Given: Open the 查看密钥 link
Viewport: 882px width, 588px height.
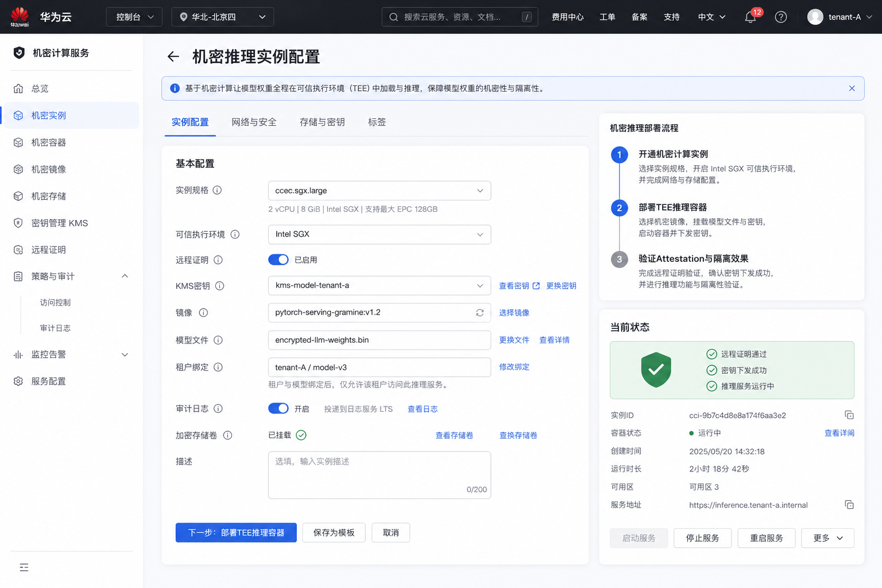Looking at the screenshot, I should (x=519, y=286).
